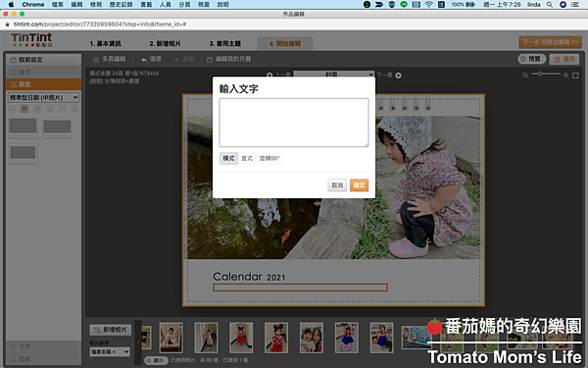Viewport: 588px width, 368px height.
Task: Select the mother and child selfie thumbnail
Action: (x=312, y=338)
